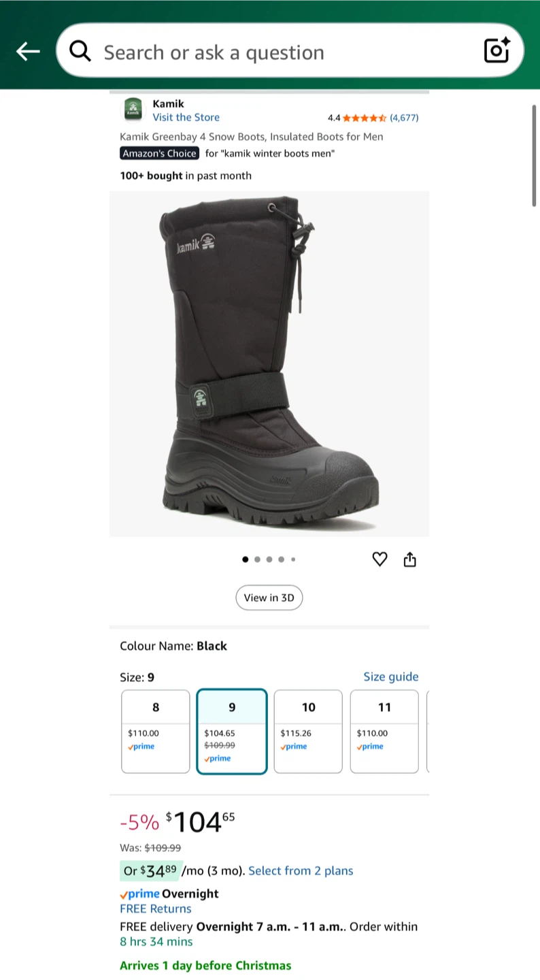Select size 8 option
Viewport: 540px width, 980px height.
156,732
